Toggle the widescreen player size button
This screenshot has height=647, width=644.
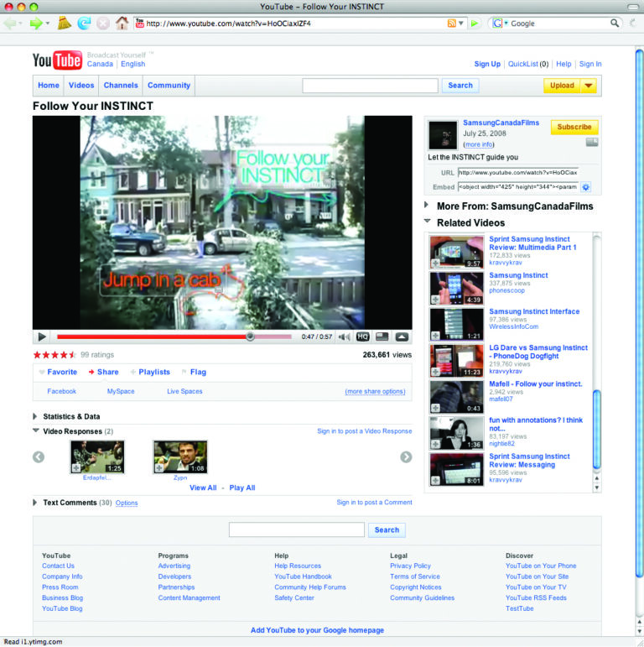click(382, 337)
